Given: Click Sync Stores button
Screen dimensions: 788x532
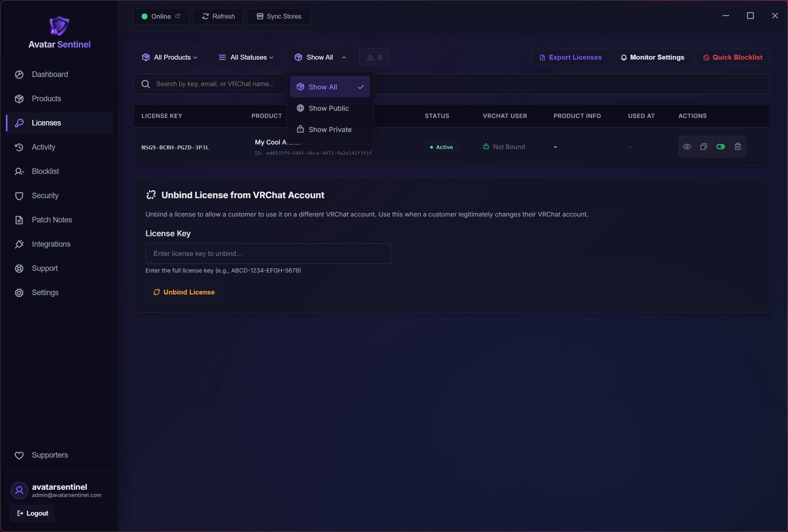Looking at the screenshot, I should pos(279,16).
